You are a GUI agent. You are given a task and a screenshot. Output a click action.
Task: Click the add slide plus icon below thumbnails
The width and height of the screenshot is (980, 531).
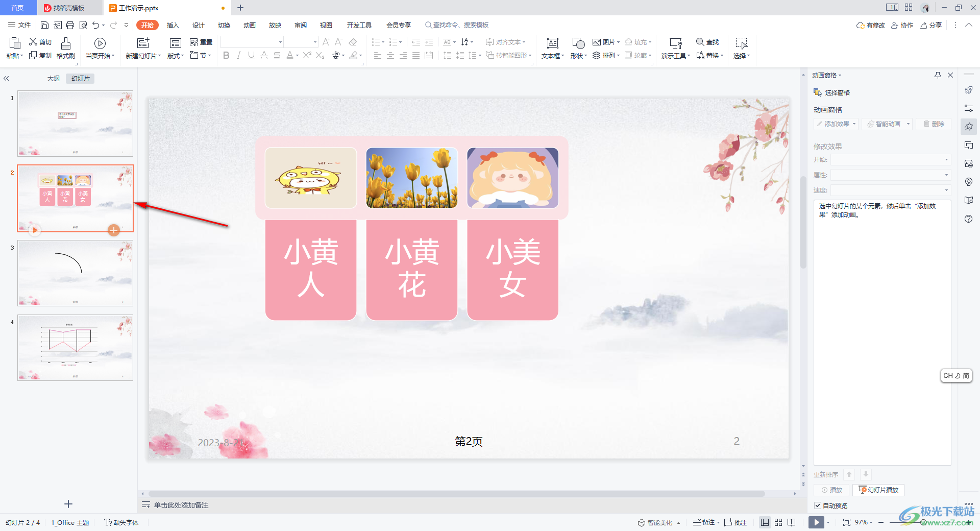pyautogui.click(x=68, y=504)
